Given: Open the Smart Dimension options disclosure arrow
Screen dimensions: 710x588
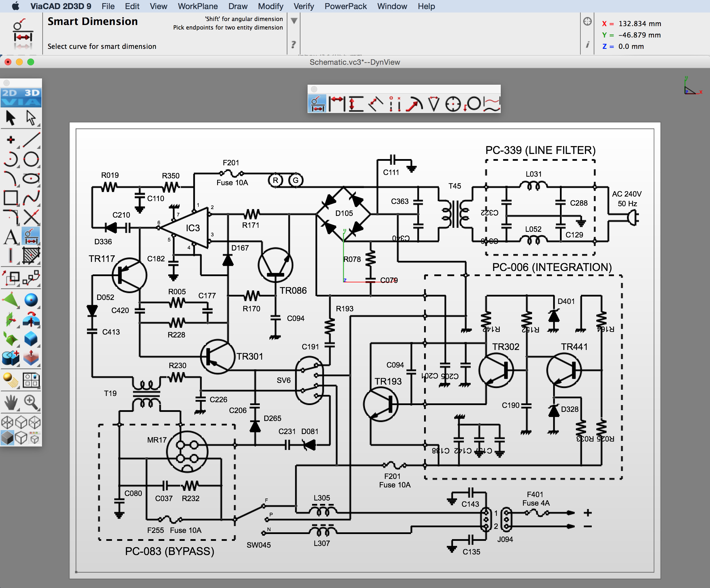Looking at the screenshot, I should 294,21.
